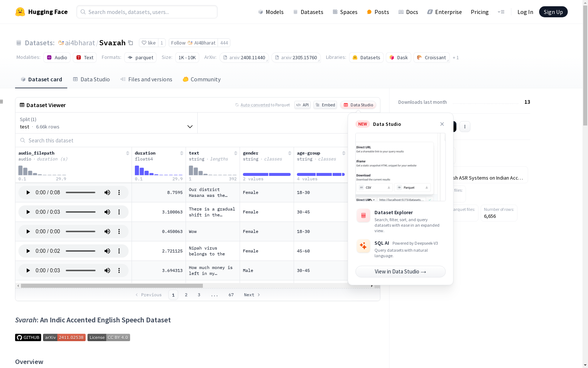
Task: Open audio options menu in the Wow row
Action: (x=119, y=231)
